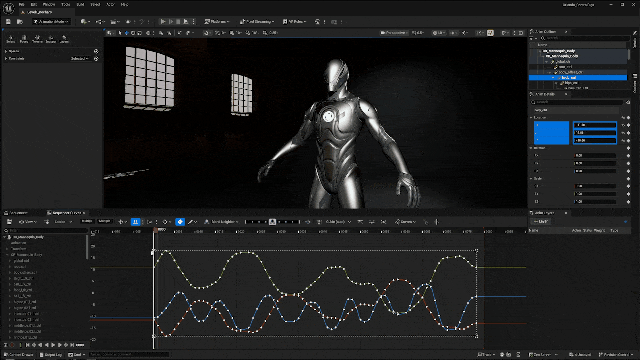
Task: Switch to the Anim Outliner tab
Action: click(545, 31)
